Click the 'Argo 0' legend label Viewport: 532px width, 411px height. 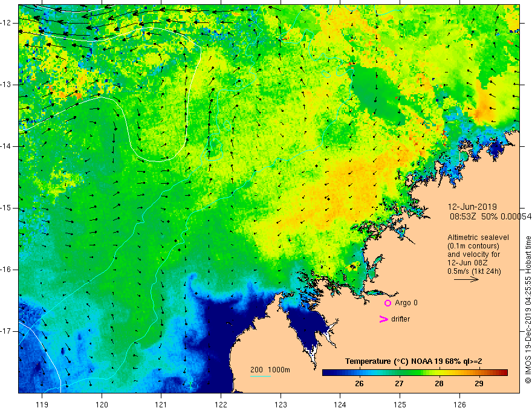pyautogui.click(x=406, y=303)
